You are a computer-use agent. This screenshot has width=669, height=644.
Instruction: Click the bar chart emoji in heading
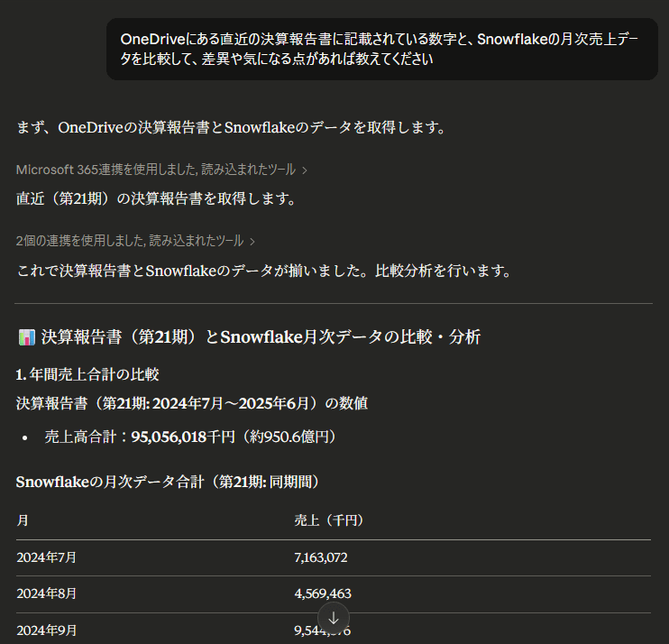[x=26, y=337]
